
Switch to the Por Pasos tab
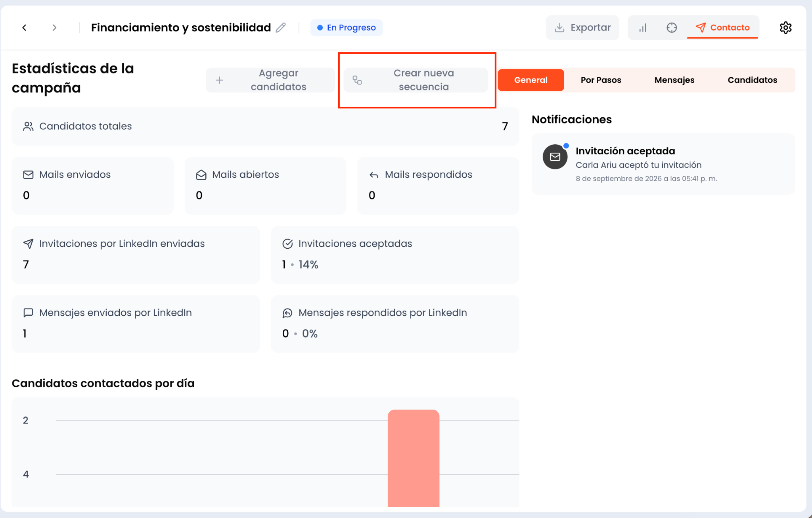[x=601, y=80]
